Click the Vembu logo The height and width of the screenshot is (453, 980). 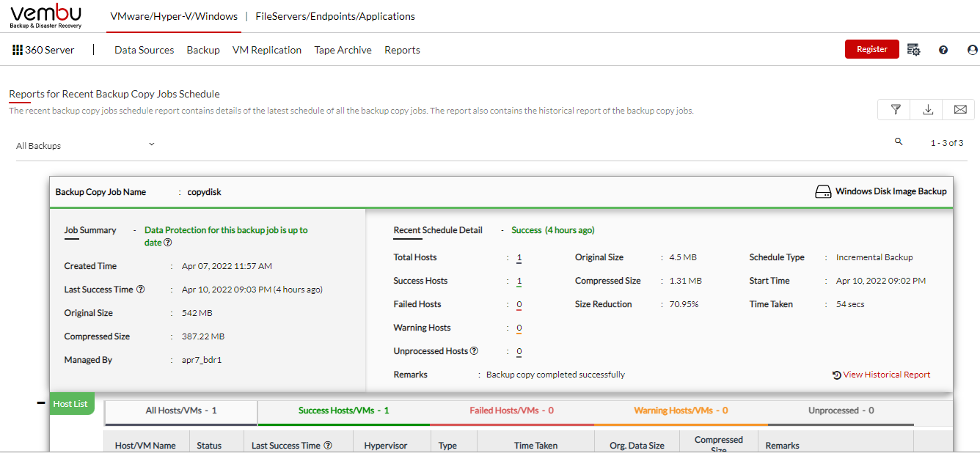tap(45, 15)
